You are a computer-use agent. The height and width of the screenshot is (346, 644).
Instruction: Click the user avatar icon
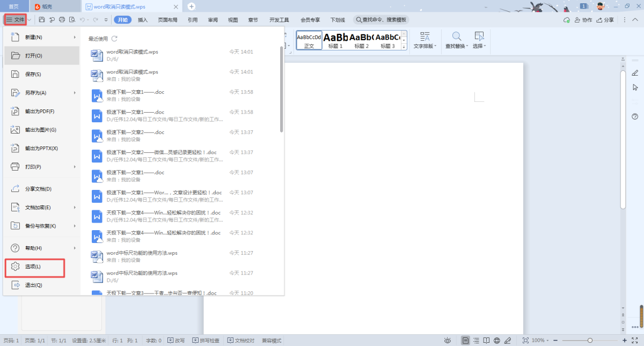click(x=601, y=6)
